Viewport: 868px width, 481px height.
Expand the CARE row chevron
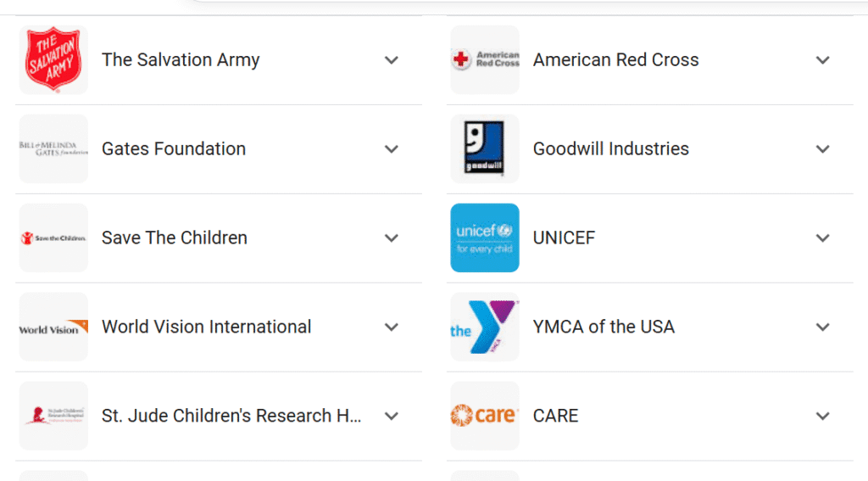click(822, 417)
